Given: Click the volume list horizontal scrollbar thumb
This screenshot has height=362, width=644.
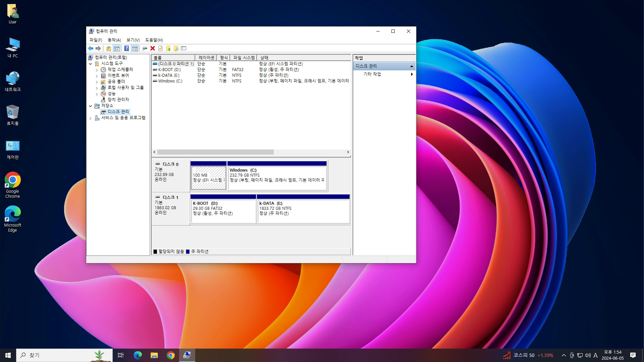Looking at the screenshot, I should point(215,152).
